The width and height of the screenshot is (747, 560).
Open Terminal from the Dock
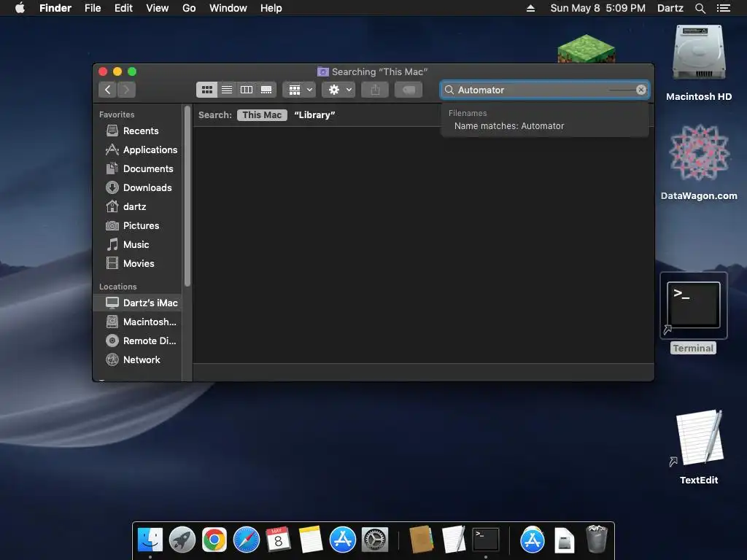point(485,540)
